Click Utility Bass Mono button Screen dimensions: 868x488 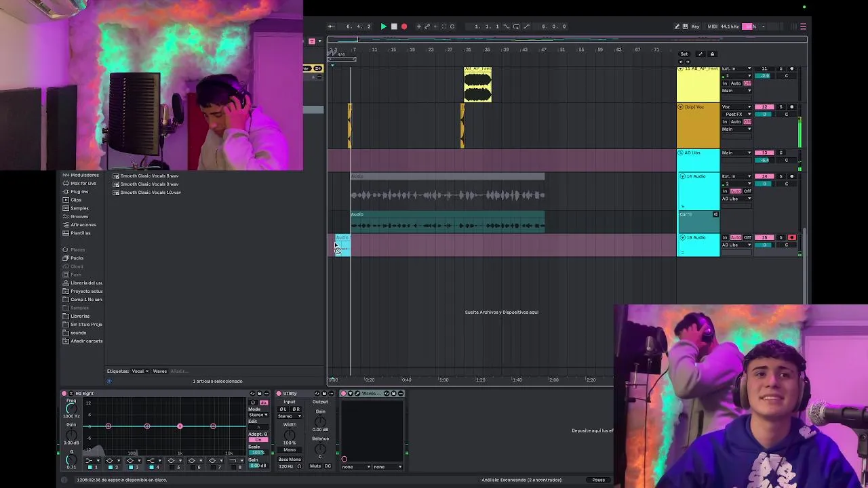(x=289, y=460)
